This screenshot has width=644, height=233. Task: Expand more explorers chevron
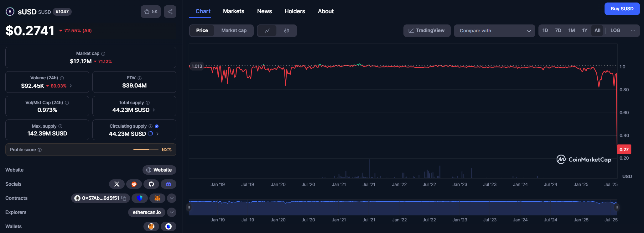172,212
